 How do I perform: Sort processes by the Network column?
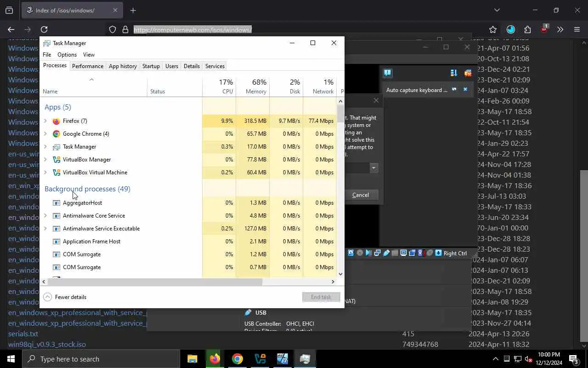click(320, 86)
